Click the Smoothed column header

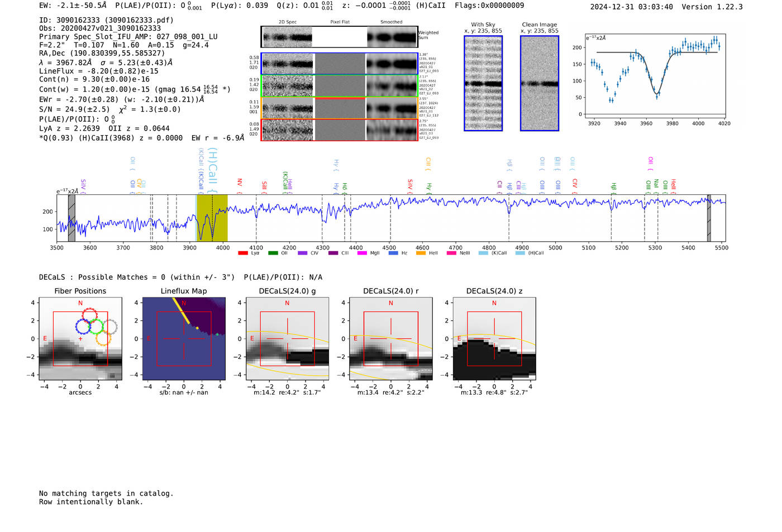(x=392, y=22)
